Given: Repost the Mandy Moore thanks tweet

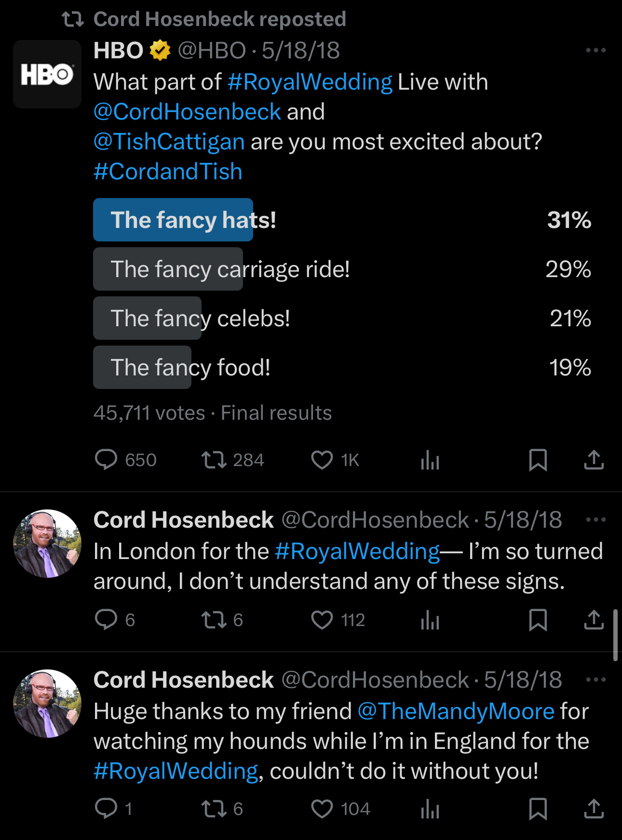Looking at the screenshot, I should point(214,809).
